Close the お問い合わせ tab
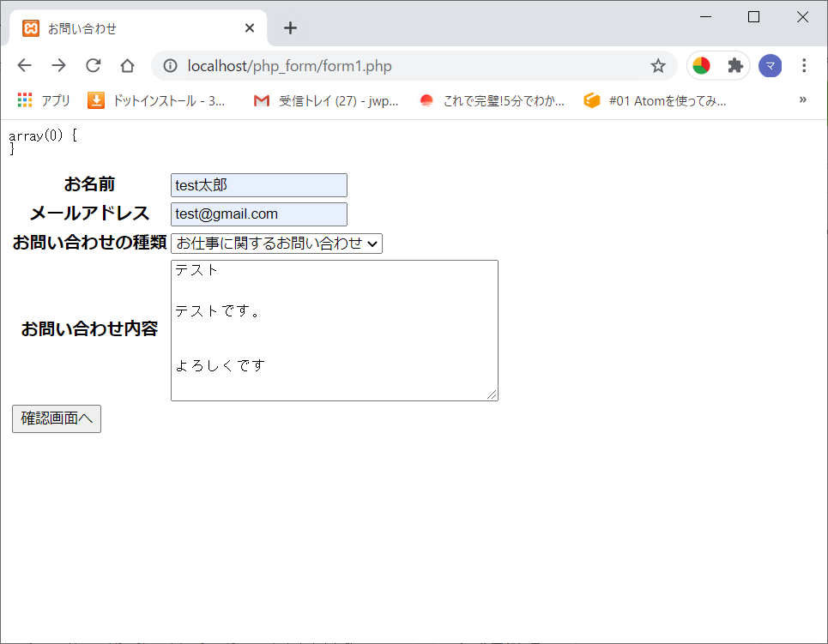The height and width of the screenshot is (644, 828). click(x=250, y=28)
